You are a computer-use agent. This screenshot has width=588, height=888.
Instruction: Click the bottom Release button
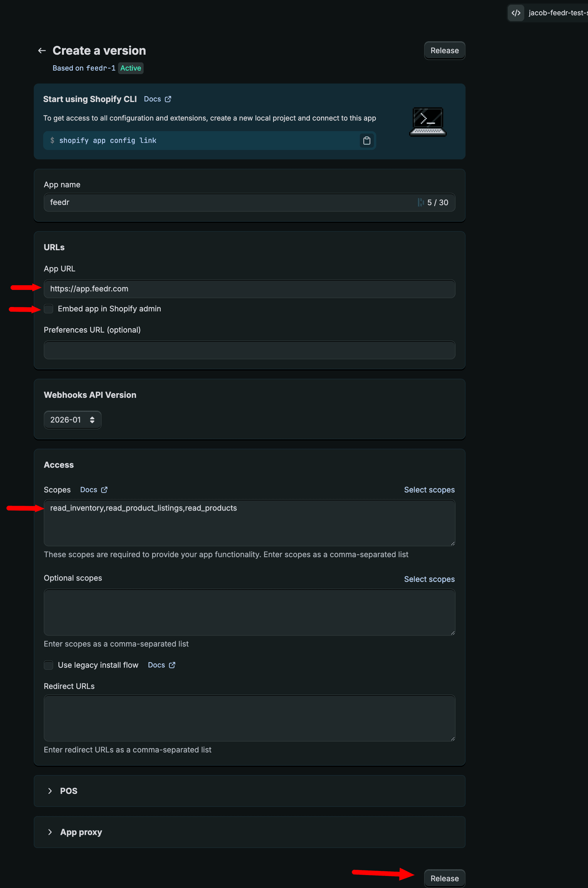[x=444, y=878]
